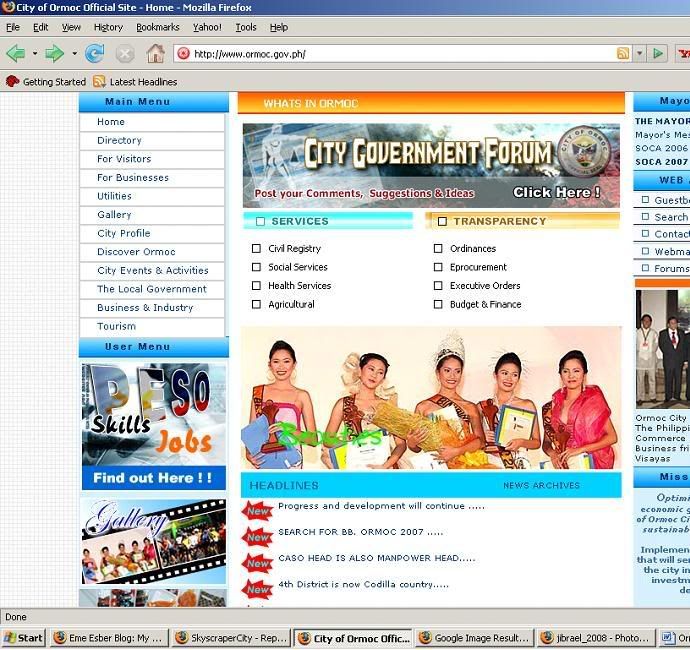Click the RSS feed icon in address bar
Viewport: 690px width, 650px height.
tap(623, 53)
